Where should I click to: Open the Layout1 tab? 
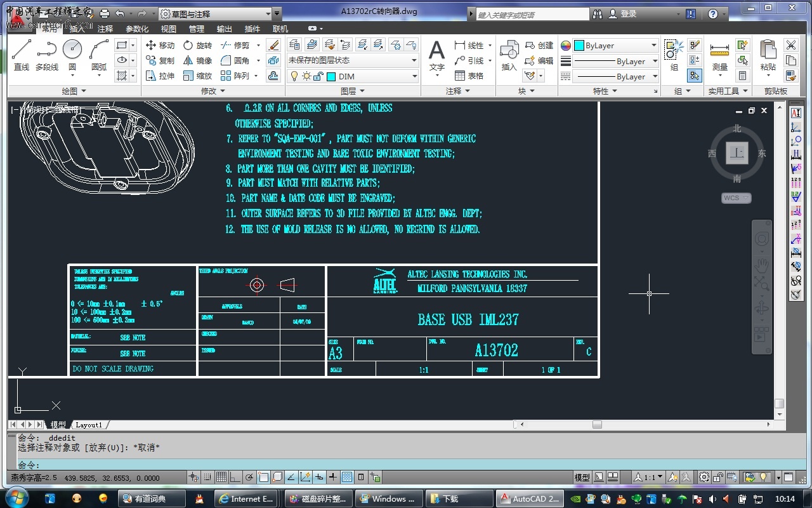pos(89,425)
